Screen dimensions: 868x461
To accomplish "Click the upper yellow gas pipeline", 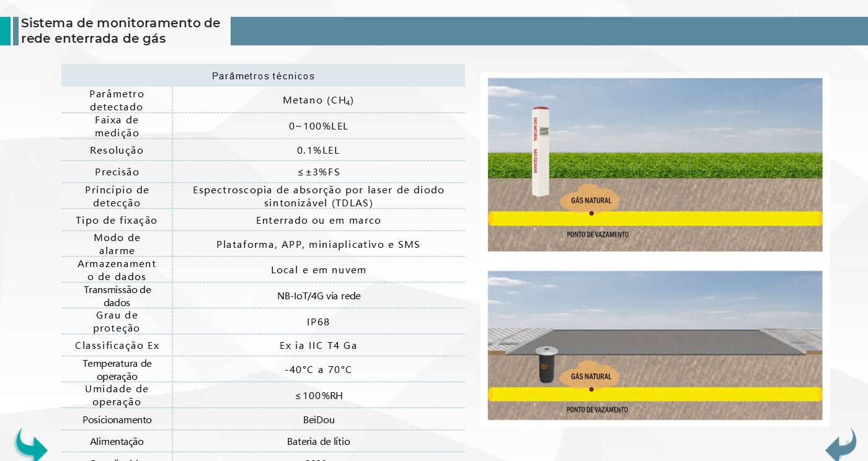I will click(655, 218).
